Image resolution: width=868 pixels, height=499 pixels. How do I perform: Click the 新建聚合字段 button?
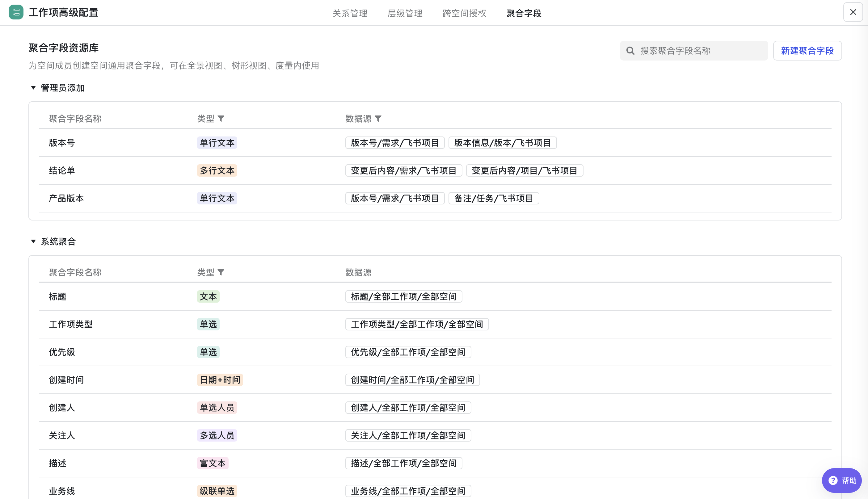[807, 51]
